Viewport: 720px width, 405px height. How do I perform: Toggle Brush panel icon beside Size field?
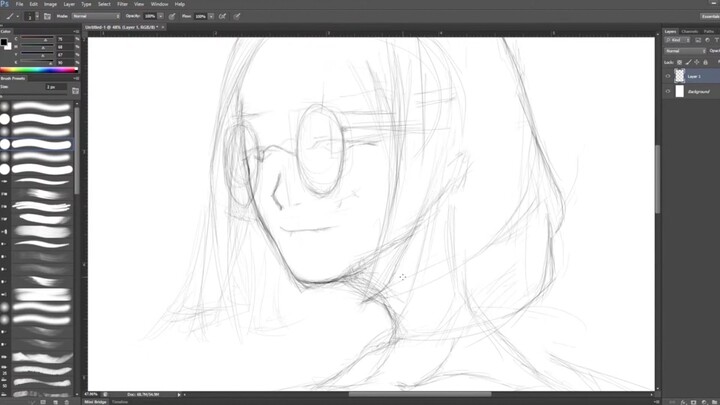pos(75,90)
